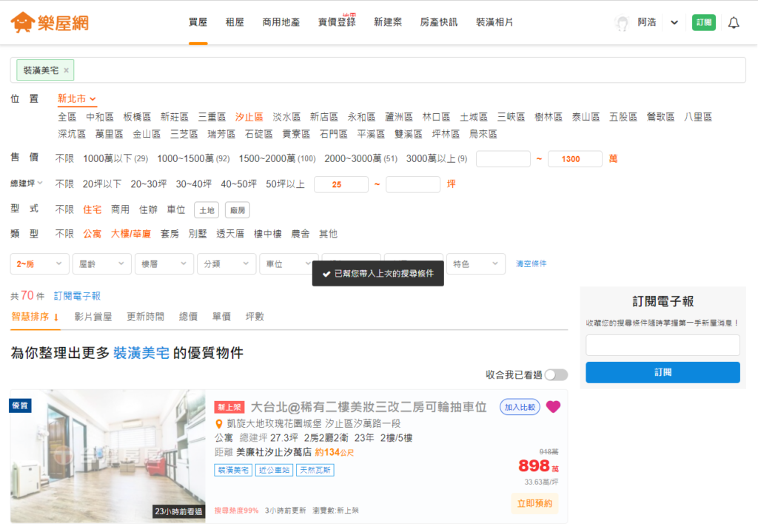Click the minimum price input field
The width and height of the screenshot is (758, 532).
pyautogui.click(x=503, y=159)
